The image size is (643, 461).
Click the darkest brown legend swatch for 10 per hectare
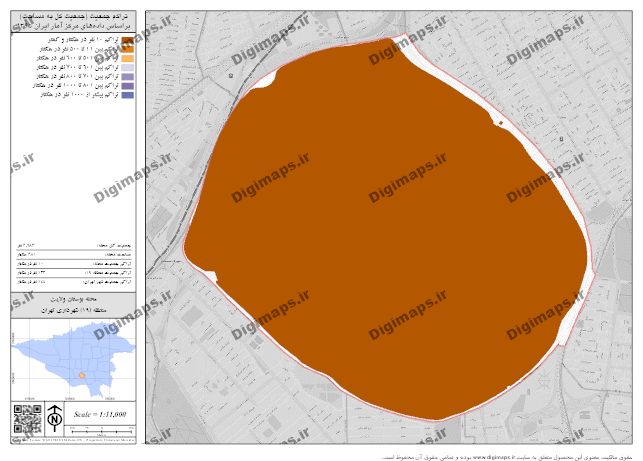pyautogui.click(x=128, y=40)
